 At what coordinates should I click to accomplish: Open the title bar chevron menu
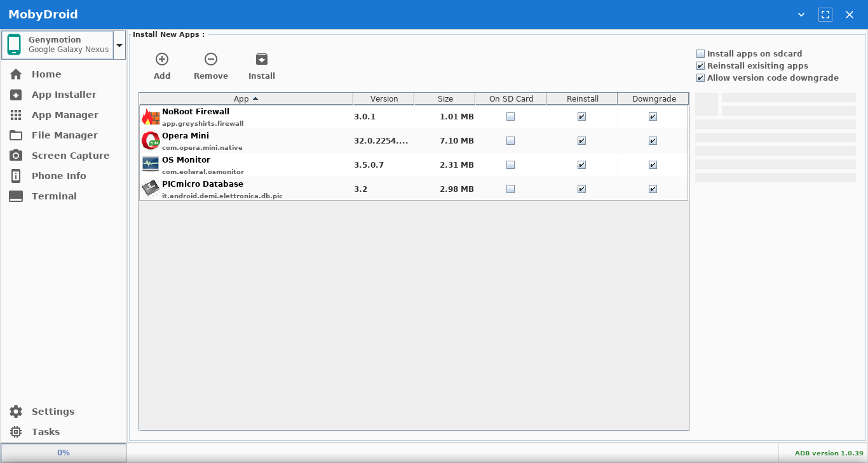(801, 15)
